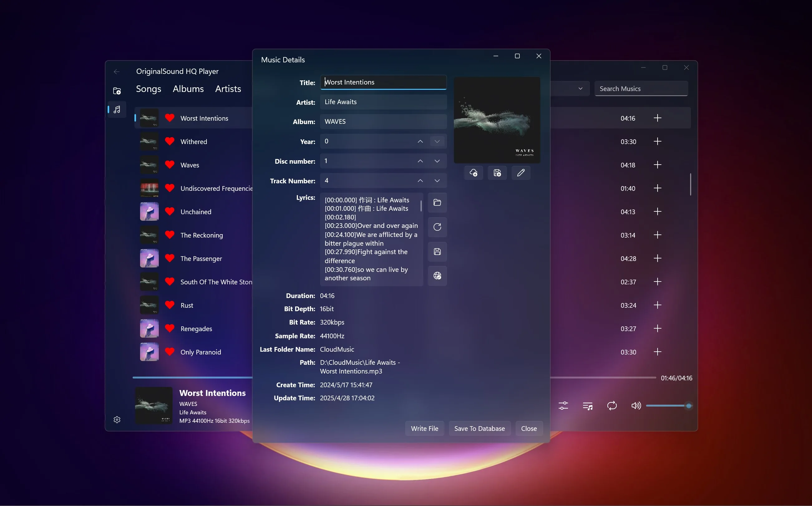
Task: Click the Search Musics field
Action: (641, 89)
